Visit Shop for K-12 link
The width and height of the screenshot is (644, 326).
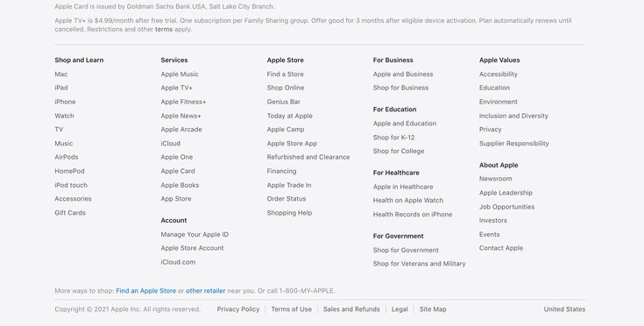click(x=394, y=137)
